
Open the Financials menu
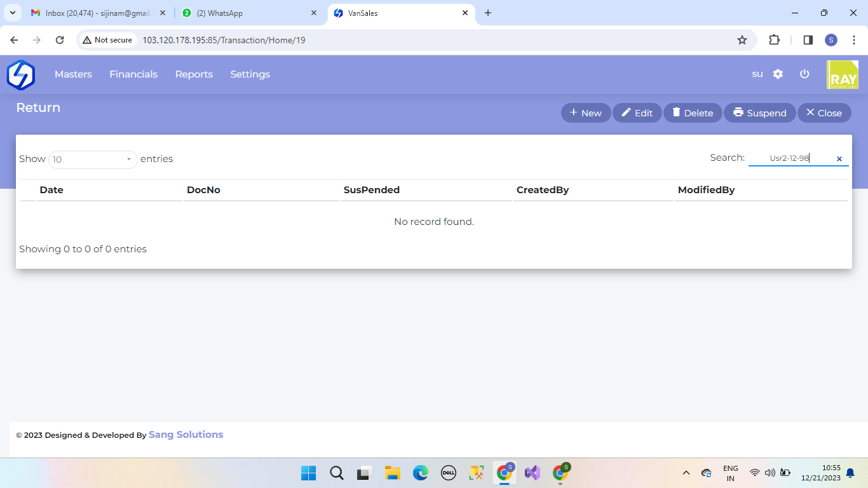(133, 74)
